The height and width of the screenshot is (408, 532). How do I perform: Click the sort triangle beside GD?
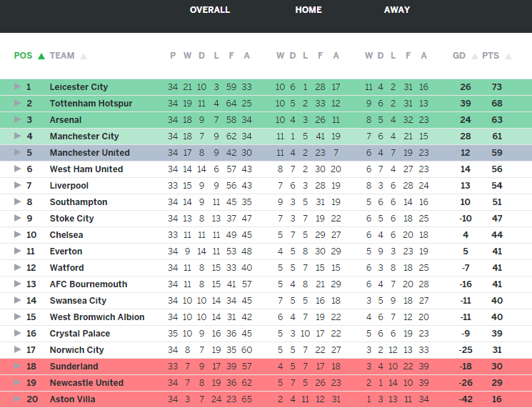475,56
